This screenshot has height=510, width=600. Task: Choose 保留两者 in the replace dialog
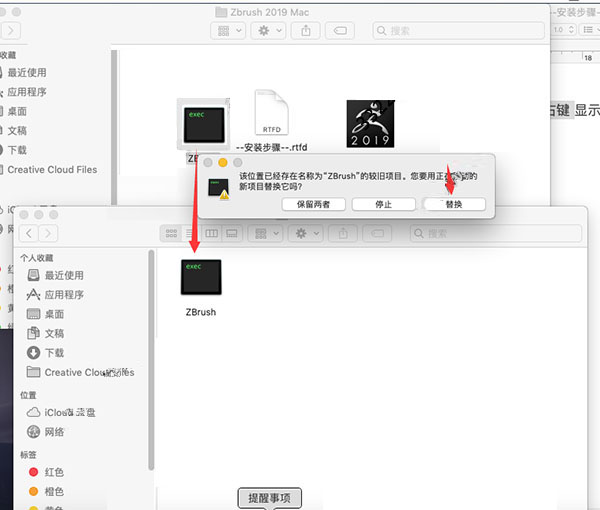[313, 204]
